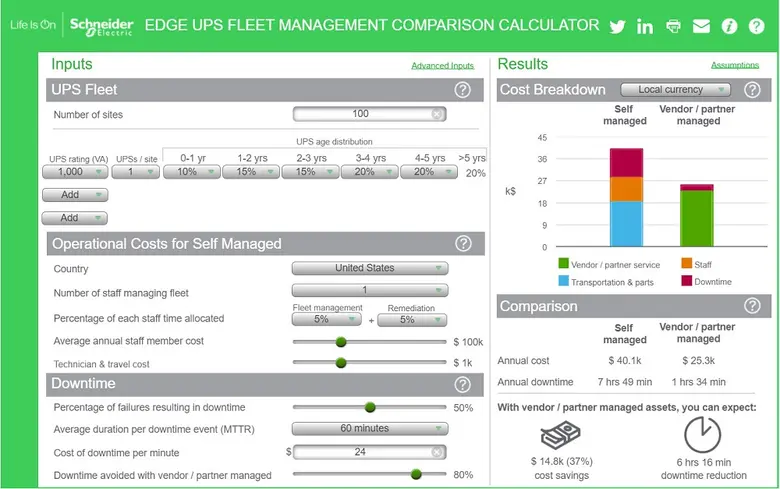Open help for Cost Breakdown section

[x=753, y=90]
